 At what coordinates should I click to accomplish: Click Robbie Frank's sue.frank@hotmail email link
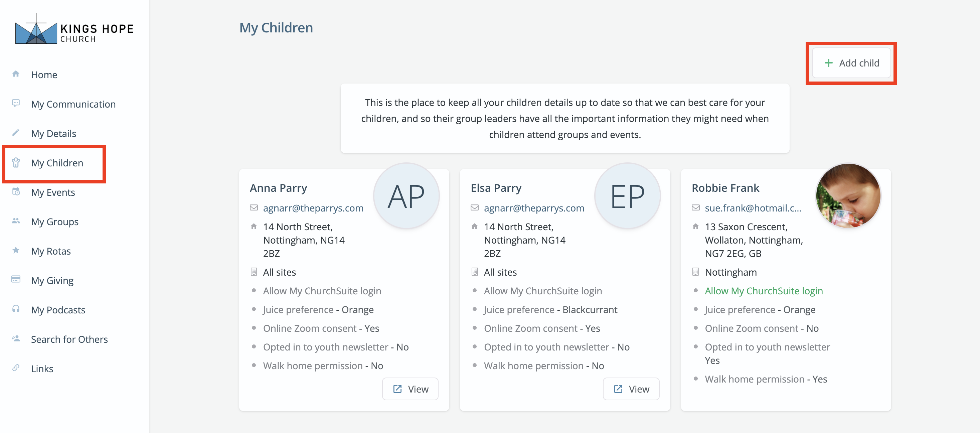click(753, 208)
